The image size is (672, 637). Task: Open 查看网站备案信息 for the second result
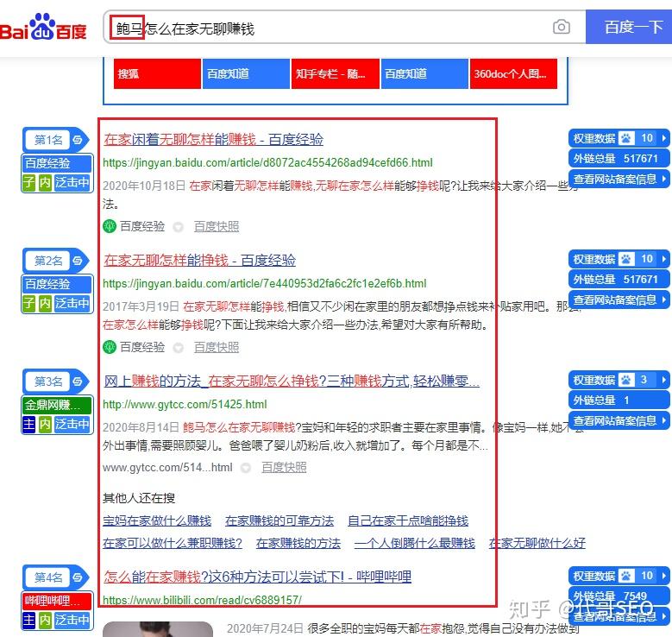(619, 300)
